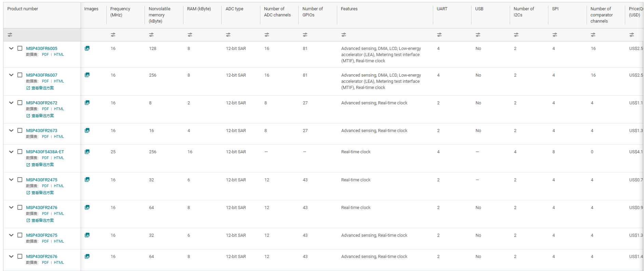
Task: Open filter icon under Nonvolatile memory column
Action: click(x=151, y=35)
